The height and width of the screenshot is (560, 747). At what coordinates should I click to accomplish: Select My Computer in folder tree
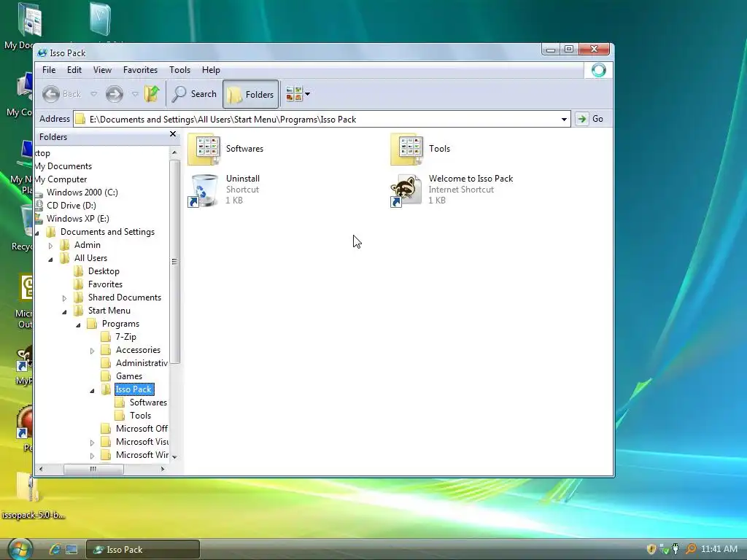(x=61, y=179)
